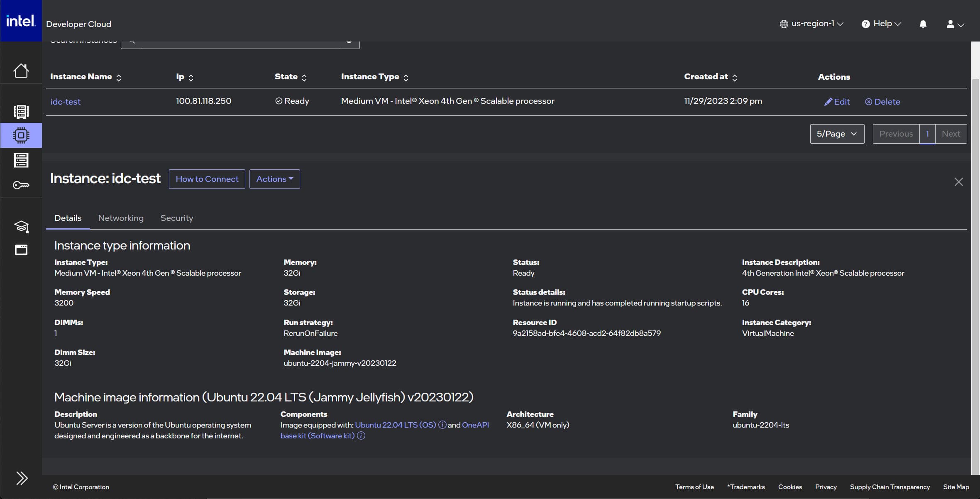Click the window-shaped sidebar icon
Image resolution: width=980 pixels, height=499 pixels.
click(21, 250)
